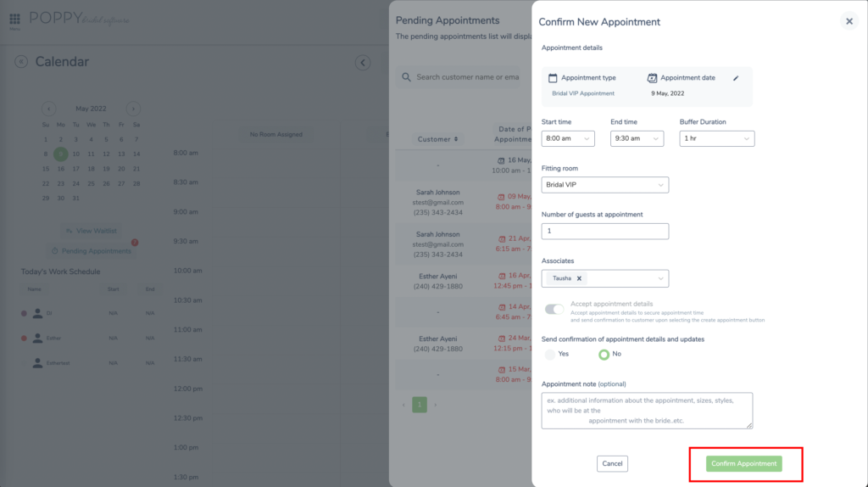Open the End time dropdown

point(637,138)
